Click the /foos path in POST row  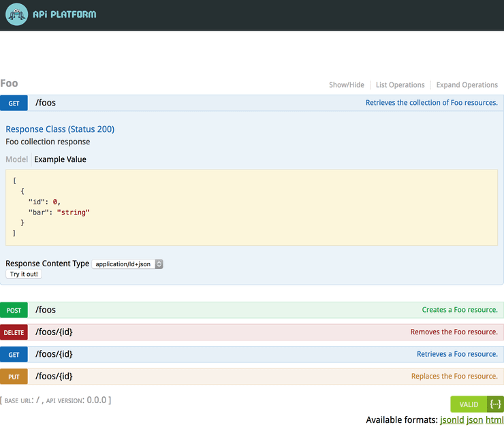click(46, 310)
